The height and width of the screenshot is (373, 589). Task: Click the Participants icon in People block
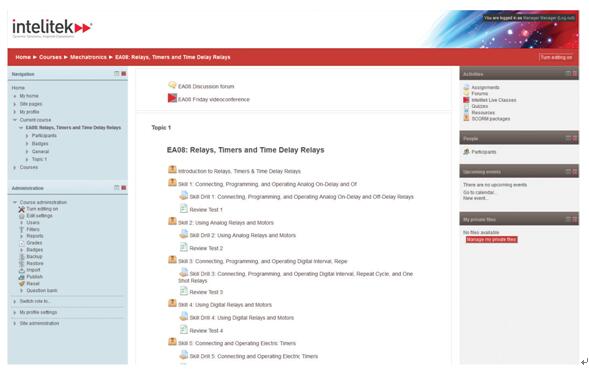point(466,152)
